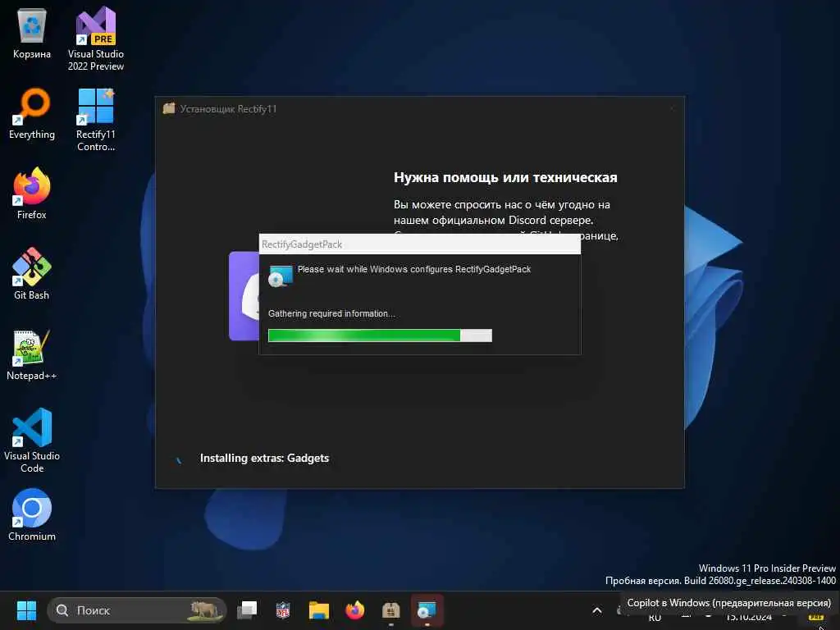This screenshot has width=840, height=630.
Task: Click the 'Installing extras: Gadgets' status text
Action: [265, 458]
